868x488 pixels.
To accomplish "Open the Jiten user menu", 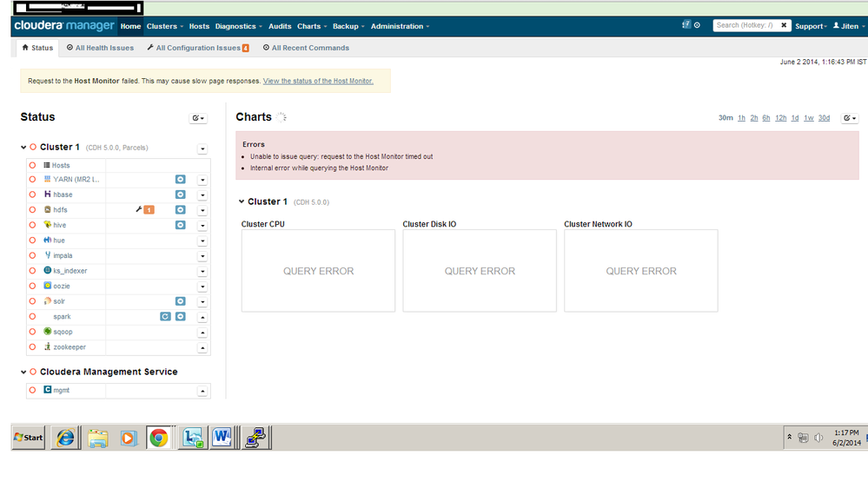I will [849, 26].
